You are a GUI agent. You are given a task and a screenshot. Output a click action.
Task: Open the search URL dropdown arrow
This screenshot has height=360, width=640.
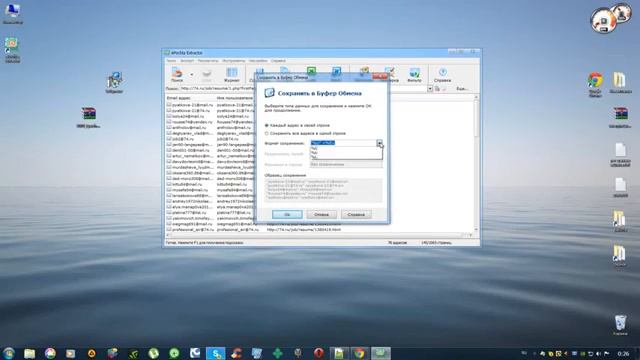click(x=430, y=89)
